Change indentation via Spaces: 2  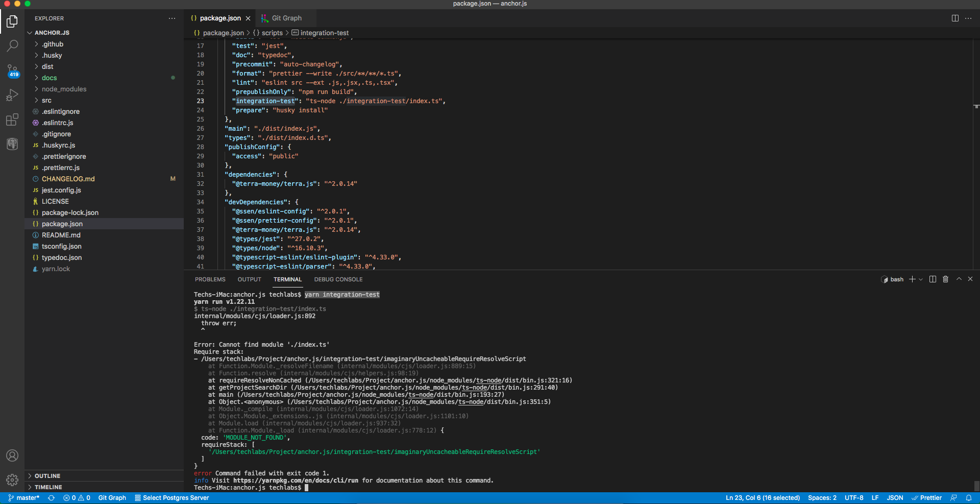[822, 498]
